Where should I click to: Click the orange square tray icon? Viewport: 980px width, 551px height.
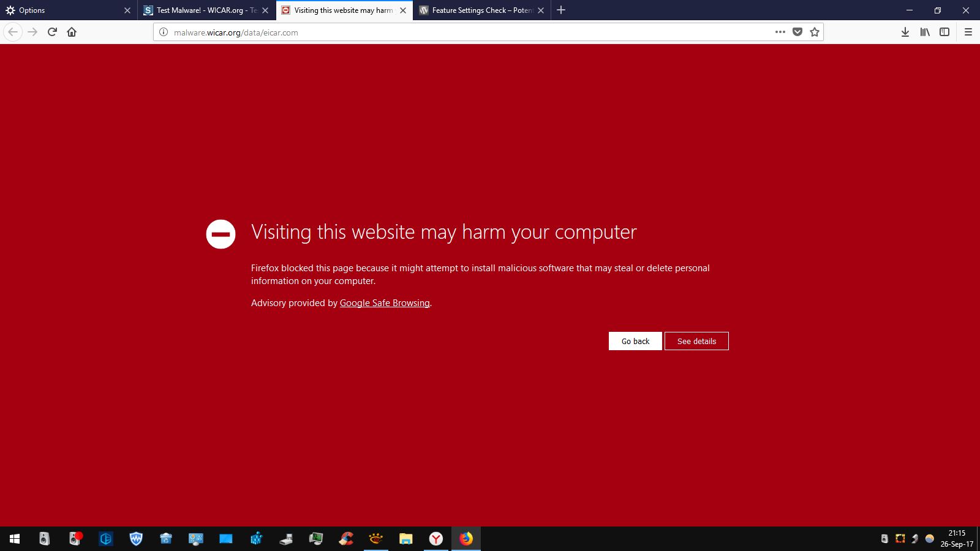tap(900, 539)
